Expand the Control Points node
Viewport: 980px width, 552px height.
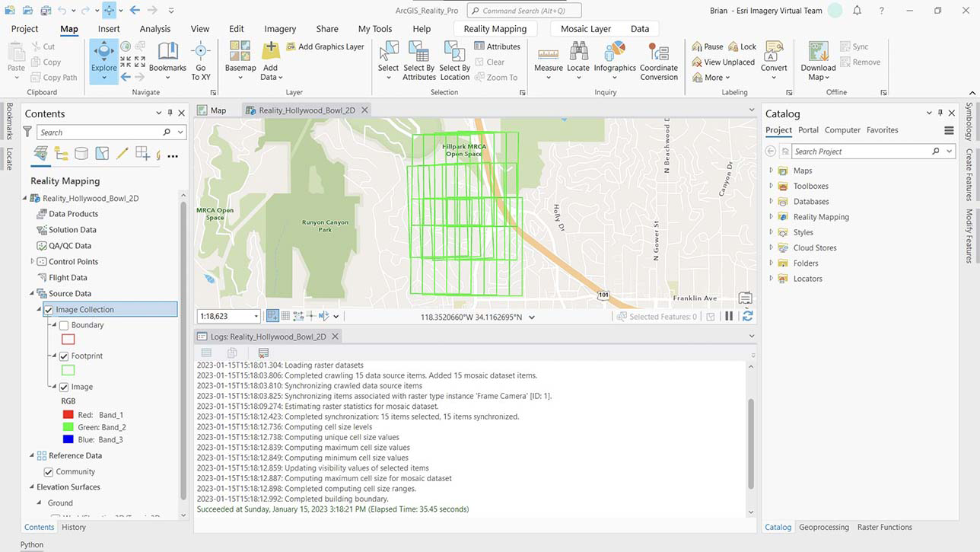pyautogui.click(x=32, y=261)
